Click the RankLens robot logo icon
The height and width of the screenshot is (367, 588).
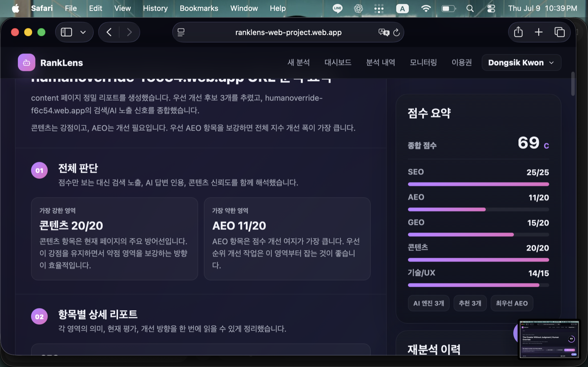[x=26, y=63]
